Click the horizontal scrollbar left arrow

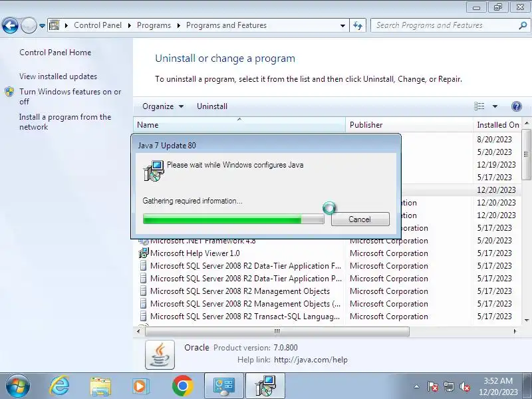138,331
